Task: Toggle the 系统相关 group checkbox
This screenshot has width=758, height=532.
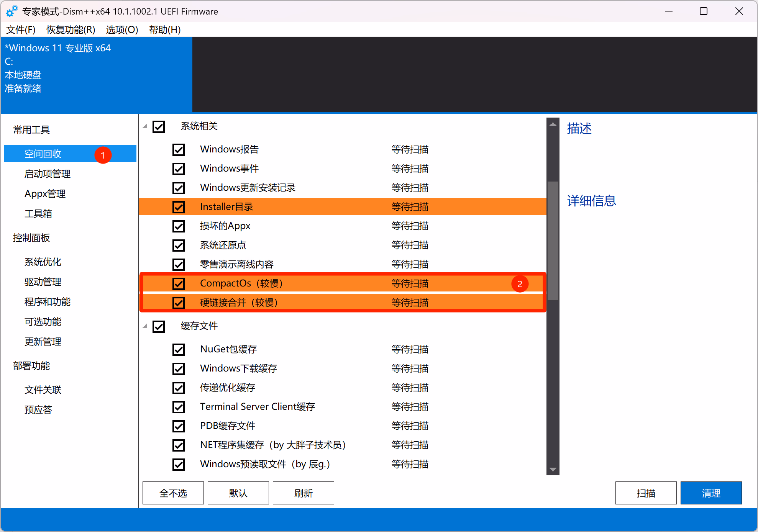Action: point(159,127)
